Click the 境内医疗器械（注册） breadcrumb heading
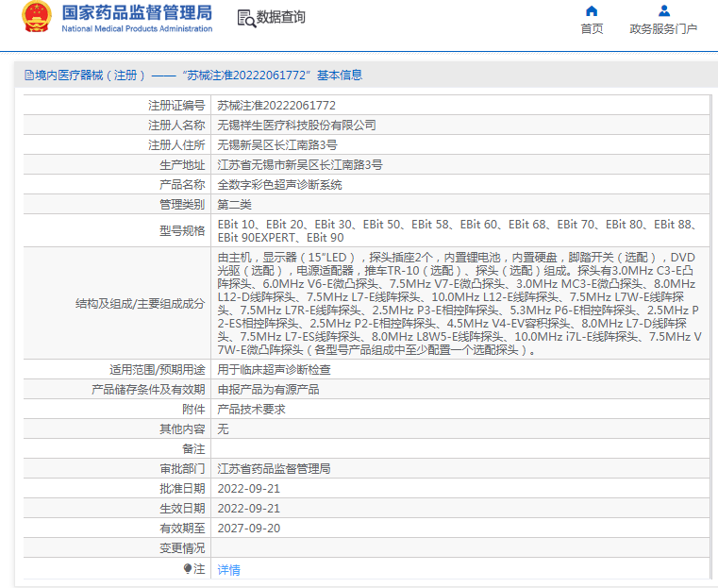Screen dimensions: 718x588 coord(91,76)
